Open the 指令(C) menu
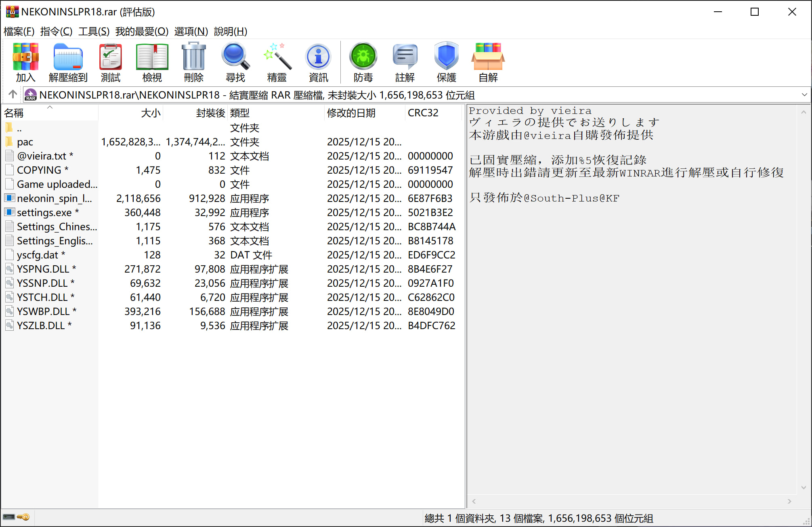Screen dimensions: 812x527 coord(56,31)
